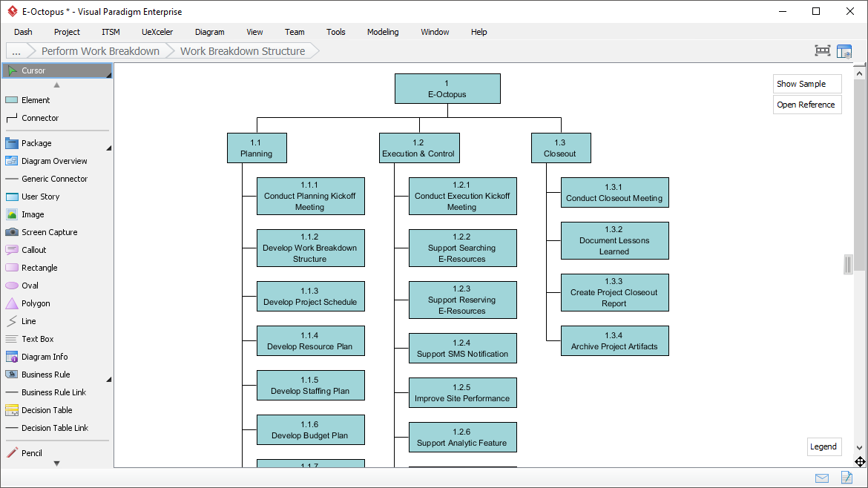Open the Window menu
The image size is (868, 488).
435,32
